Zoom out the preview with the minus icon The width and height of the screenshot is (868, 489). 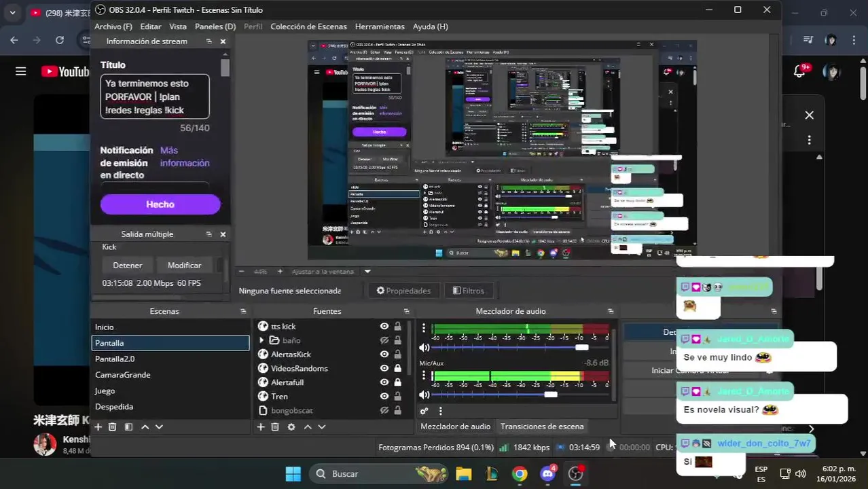(241, 272)
